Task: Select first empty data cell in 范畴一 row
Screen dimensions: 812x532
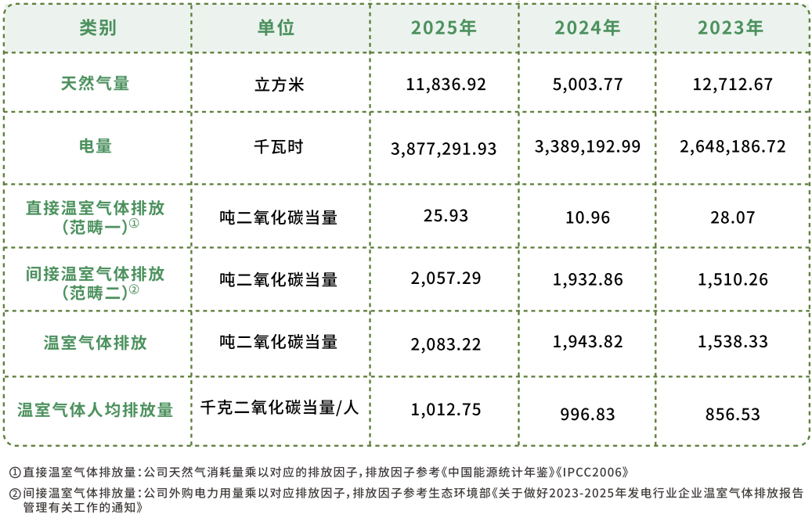Action: [280, 217]
